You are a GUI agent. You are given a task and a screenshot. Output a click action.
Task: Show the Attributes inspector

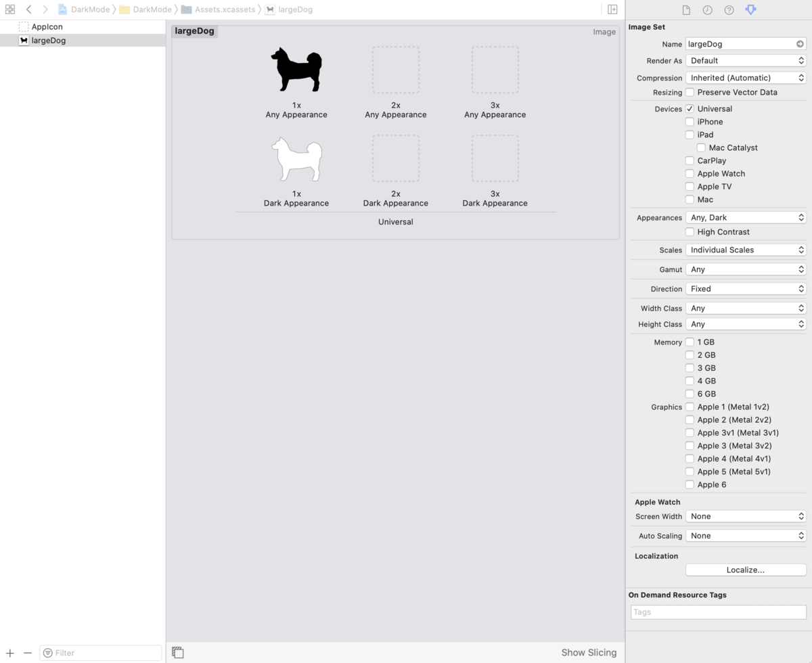click(750, 10)
